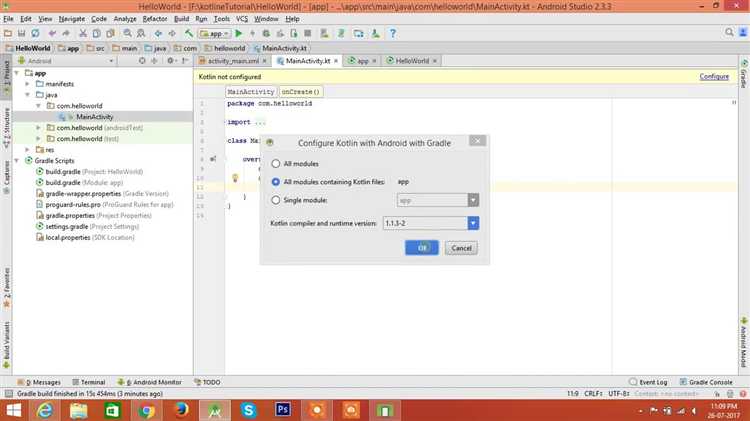Open the Terminal tool window

[x=89, y=382]
